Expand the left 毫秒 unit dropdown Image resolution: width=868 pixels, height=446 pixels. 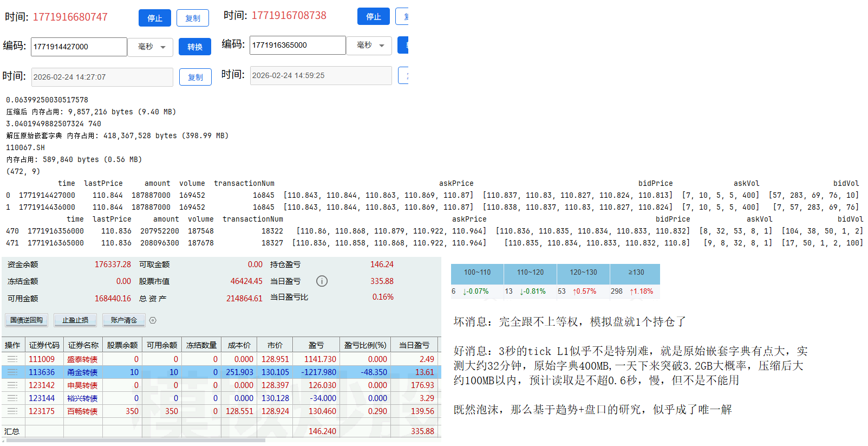(151, 47)
